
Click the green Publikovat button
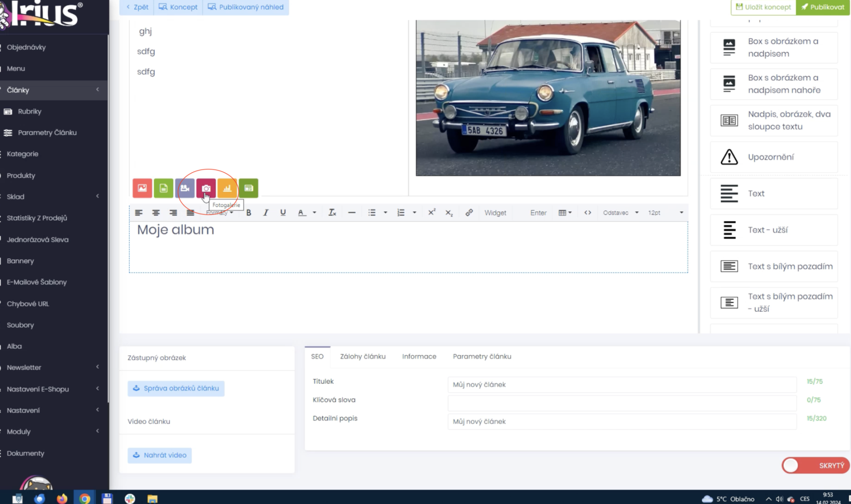coord(823,7)
